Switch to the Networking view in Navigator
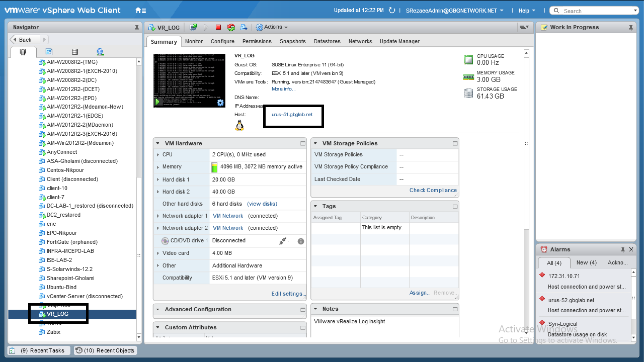The image size is (644, 362). [x=100, y=52]
